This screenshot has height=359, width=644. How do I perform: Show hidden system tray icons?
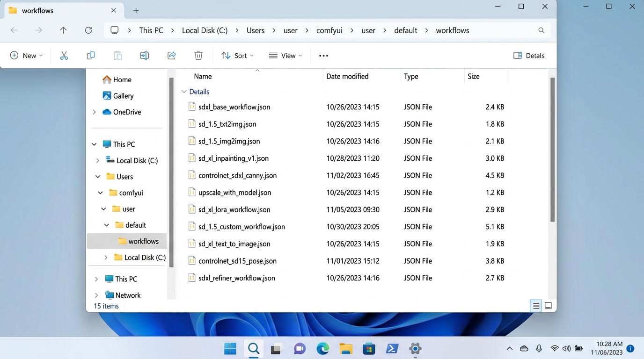(x=509, y=349)
